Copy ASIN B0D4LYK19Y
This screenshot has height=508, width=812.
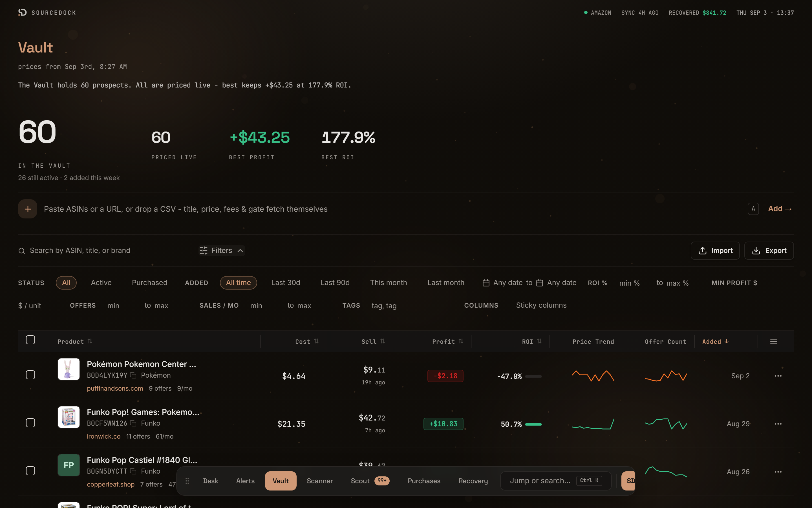[x=133, y=376]
